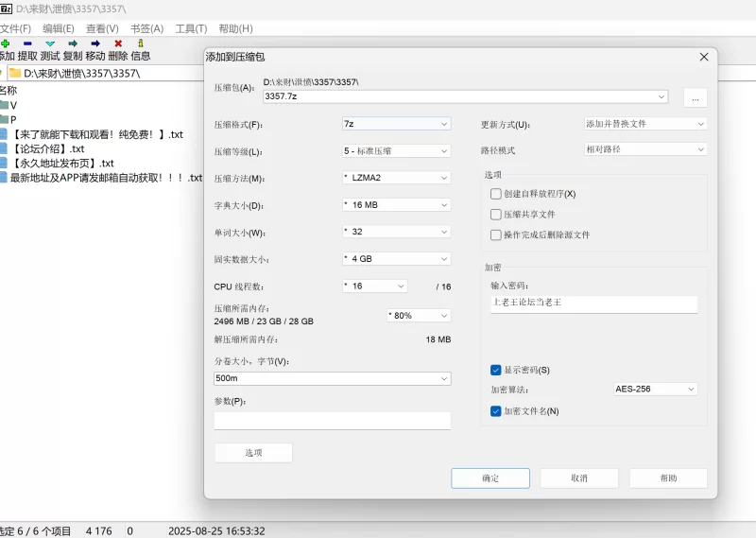The image size is (756, 538).
Task: Click the address bar path D:\来财\泄愤\3357\3357\
Action: click(x=82, y=74)
